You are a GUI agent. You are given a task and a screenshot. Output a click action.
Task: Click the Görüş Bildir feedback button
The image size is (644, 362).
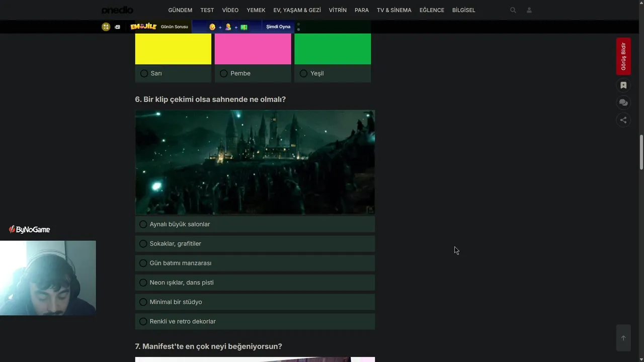pos(623,56)
